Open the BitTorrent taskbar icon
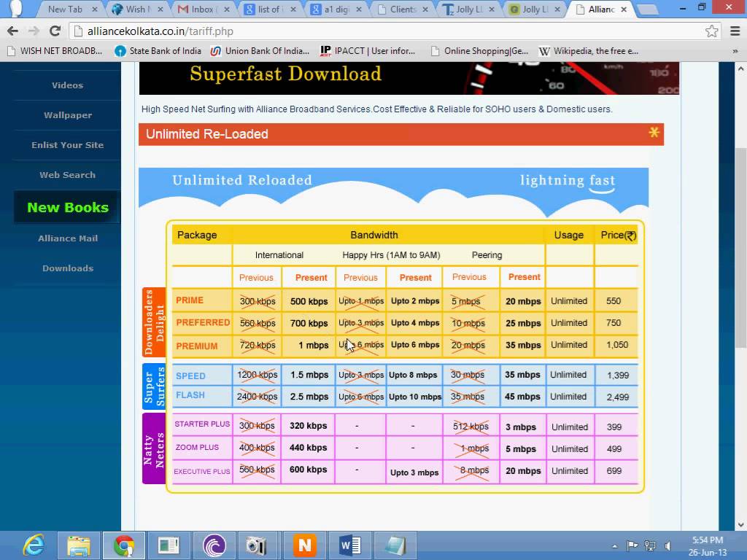This screenshot has width=747, height=560. pos(214,545)
